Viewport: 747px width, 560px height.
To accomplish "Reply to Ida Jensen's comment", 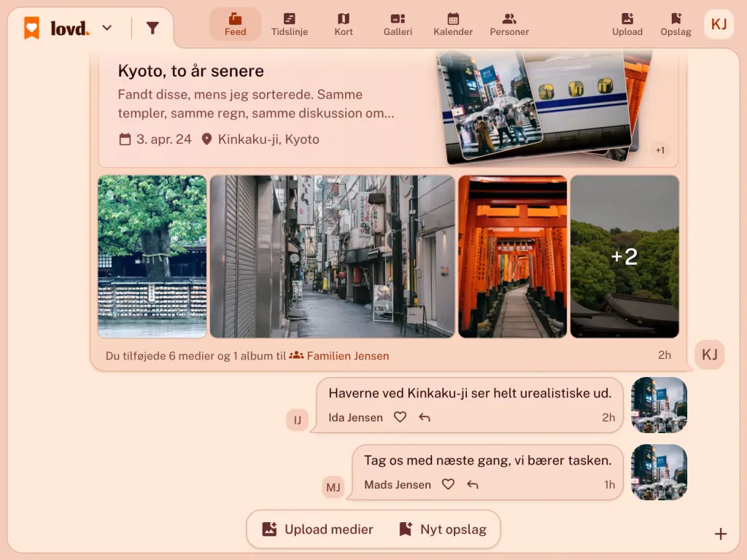I will (x=425, y=418).
